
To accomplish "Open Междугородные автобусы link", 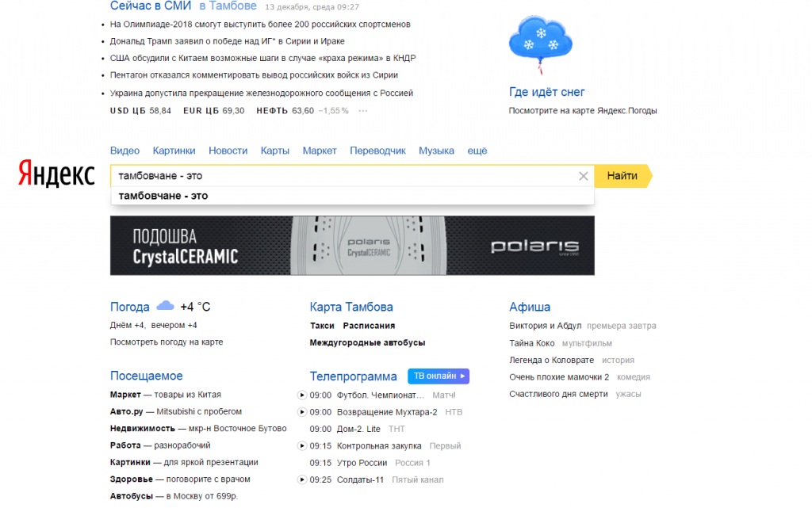I will [x=367, y=343].
